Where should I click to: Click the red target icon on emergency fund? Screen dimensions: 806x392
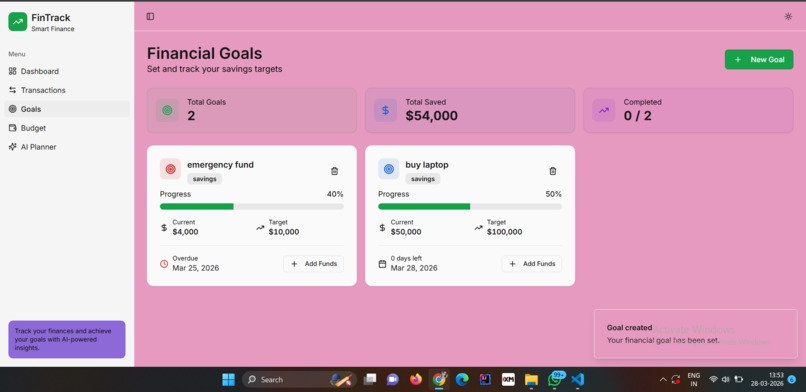pos(171,169)
